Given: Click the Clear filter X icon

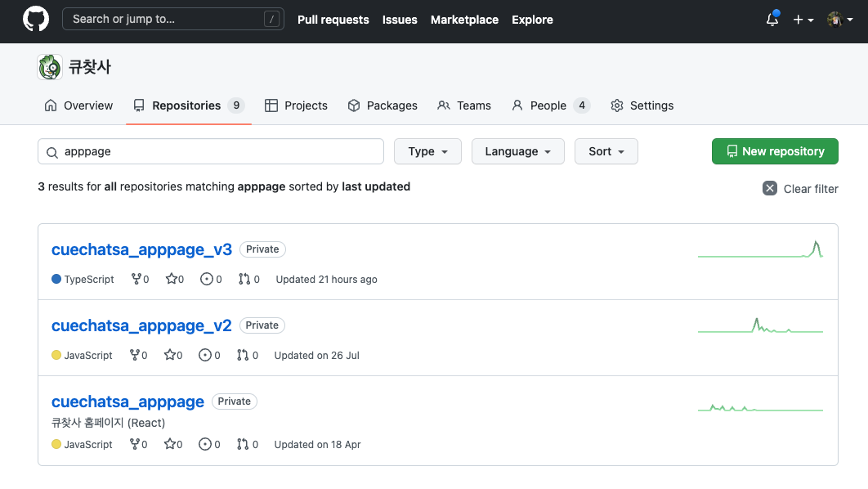Looking at the screenshot, I should (x=769, y=188).
